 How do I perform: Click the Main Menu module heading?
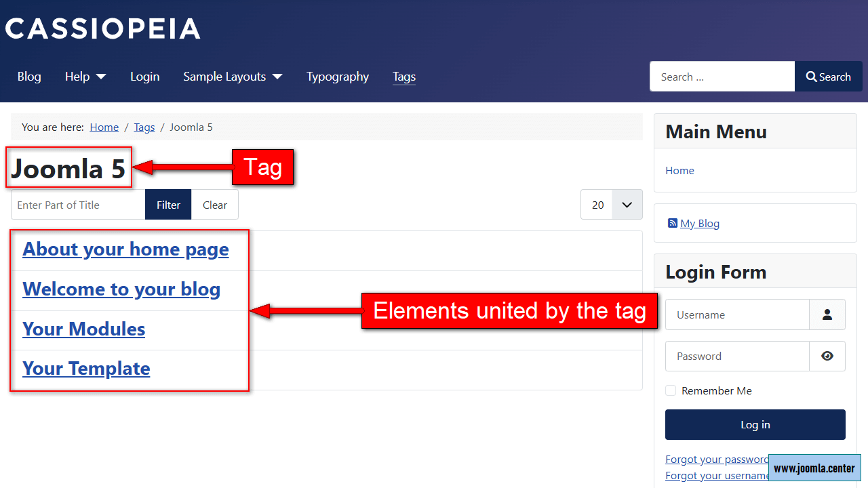point(716,131)
